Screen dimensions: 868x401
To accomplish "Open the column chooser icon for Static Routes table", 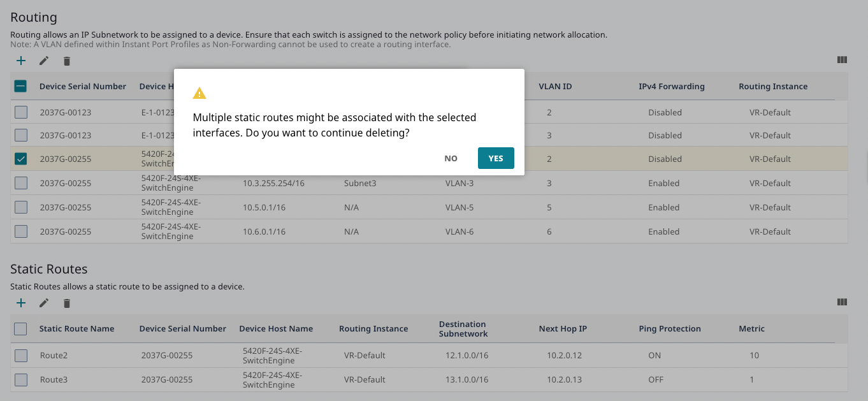I will click(842, 302).
